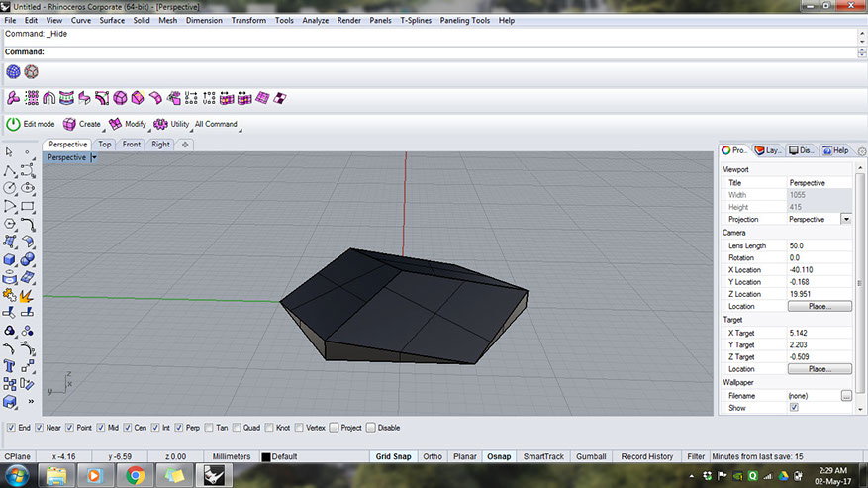
Task: Click the camera Location Place button
Action: [819, 307]
